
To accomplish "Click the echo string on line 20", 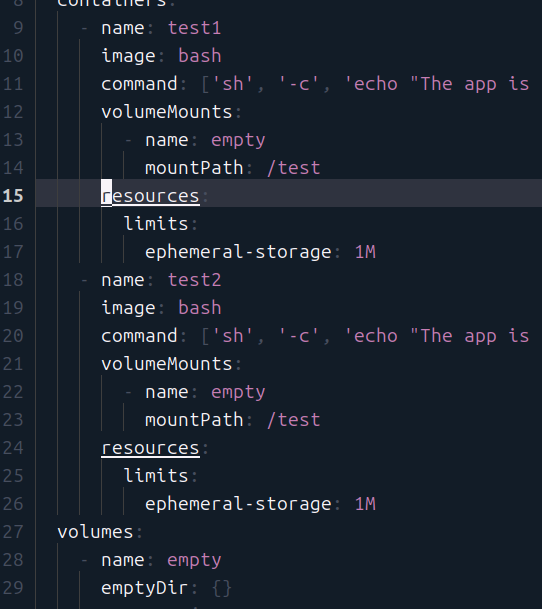I will tap(437, 336).
